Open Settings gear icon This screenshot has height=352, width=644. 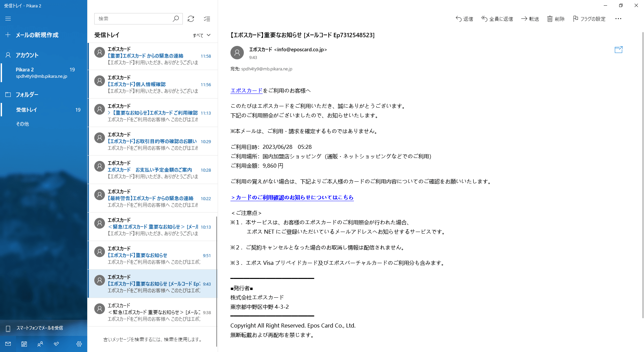[79, 344]
